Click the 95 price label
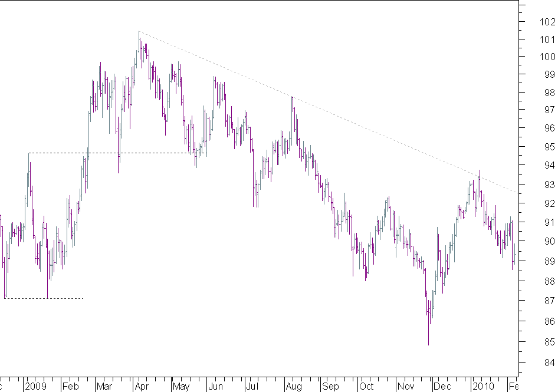The image size is (558, 392). coord(550,147)
